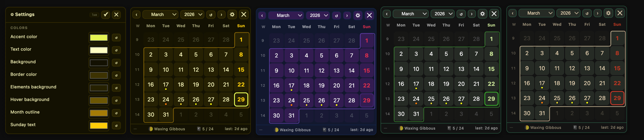Click day 24 in the purple calendar
644x140 pixels.
tap(291, 100)
